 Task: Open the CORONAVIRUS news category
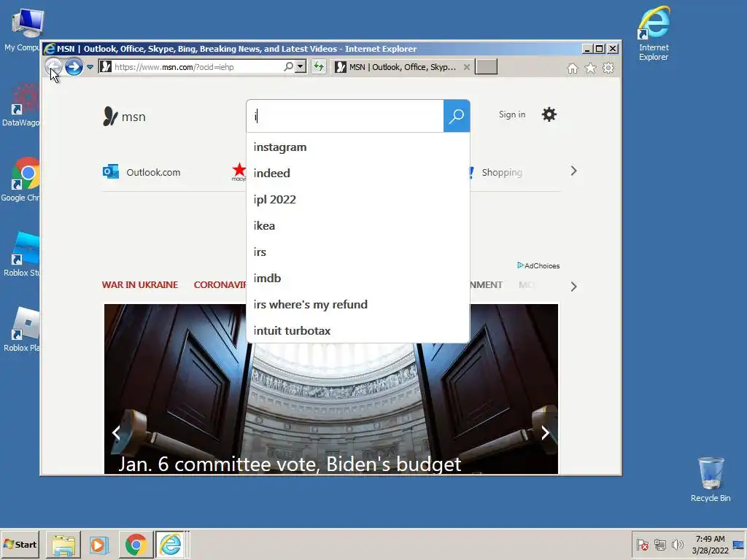pos(220,285)
